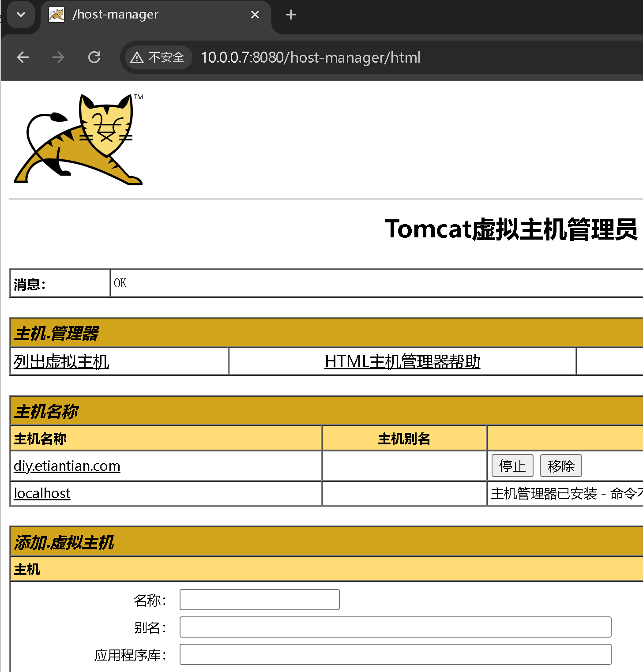Open the 列出虚拟主机 link

pyautogui.click(x=61, y=361)
